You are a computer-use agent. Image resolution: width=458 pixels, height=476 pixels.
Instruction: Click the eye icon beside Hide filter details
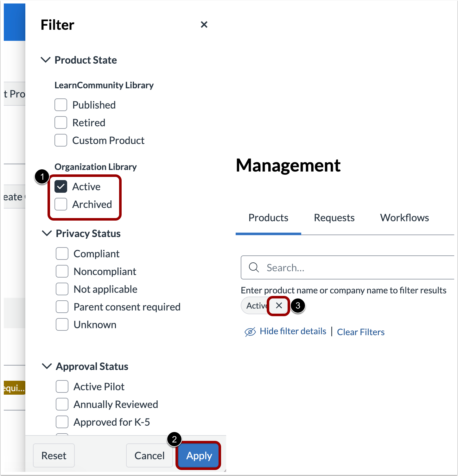coord(250,332)
